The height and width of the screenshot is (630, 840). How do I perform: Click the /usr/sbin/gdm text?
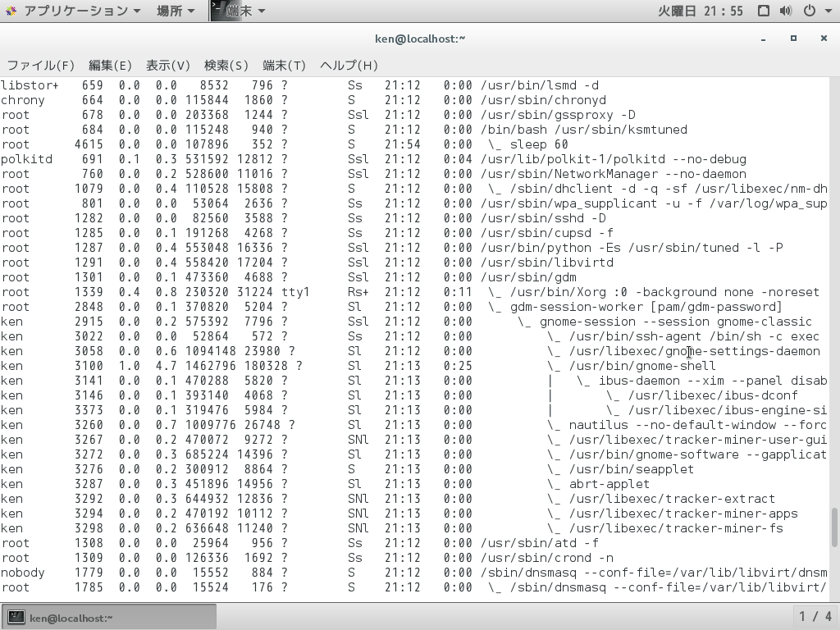click(x=528, y=277)
